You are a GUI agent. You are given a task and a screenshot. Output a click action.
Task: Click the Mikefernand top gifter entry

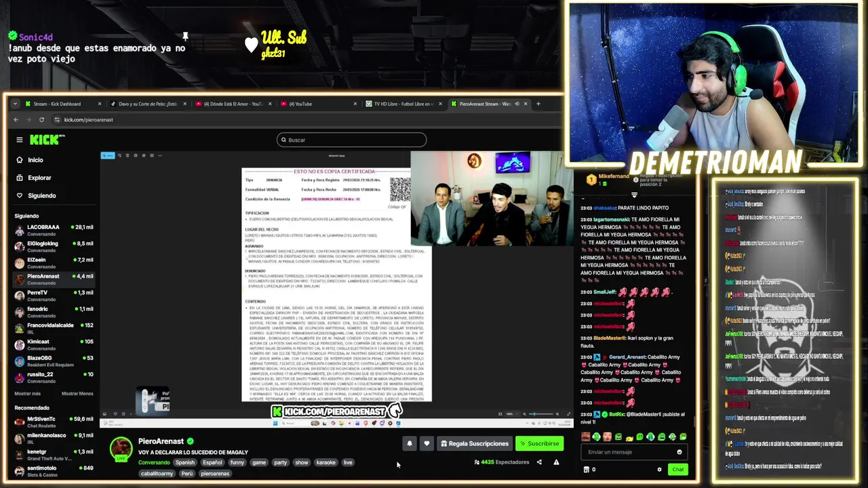click(608, 180)
